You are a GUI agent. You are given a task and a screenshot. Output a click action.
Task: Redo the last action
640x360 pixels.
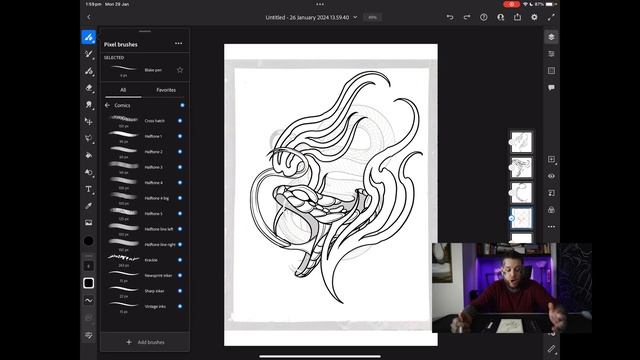pos(467,17)
